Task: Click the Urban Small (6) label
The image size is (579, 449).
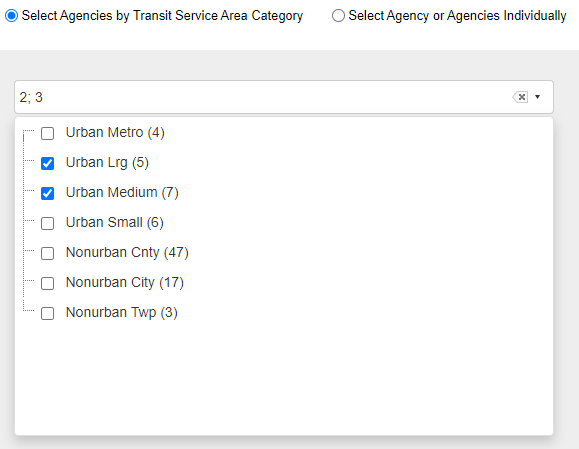Action: (x=114, y=223)
